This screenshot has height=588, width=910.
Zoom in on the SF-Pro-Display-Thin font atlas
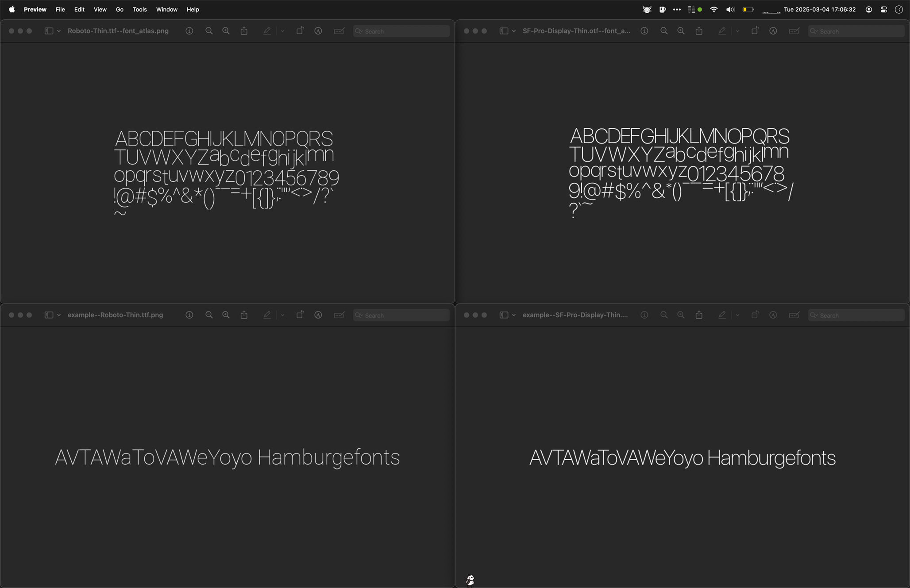pyautogui.click(x=680, y=31)
